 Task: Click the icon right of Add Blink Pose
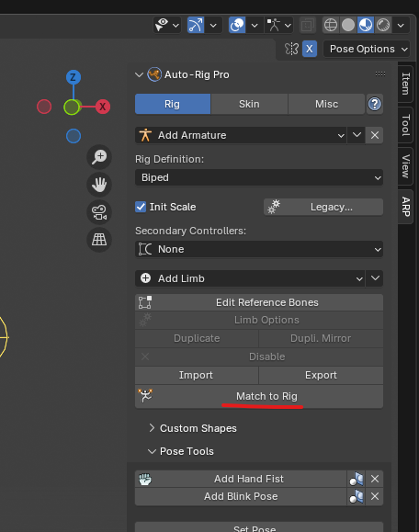pos(357,496)
